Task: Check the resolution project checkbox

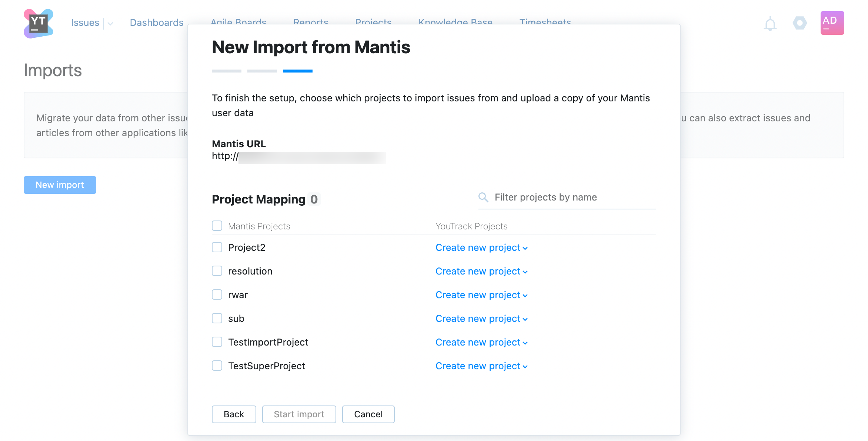Action: (217, 271)
